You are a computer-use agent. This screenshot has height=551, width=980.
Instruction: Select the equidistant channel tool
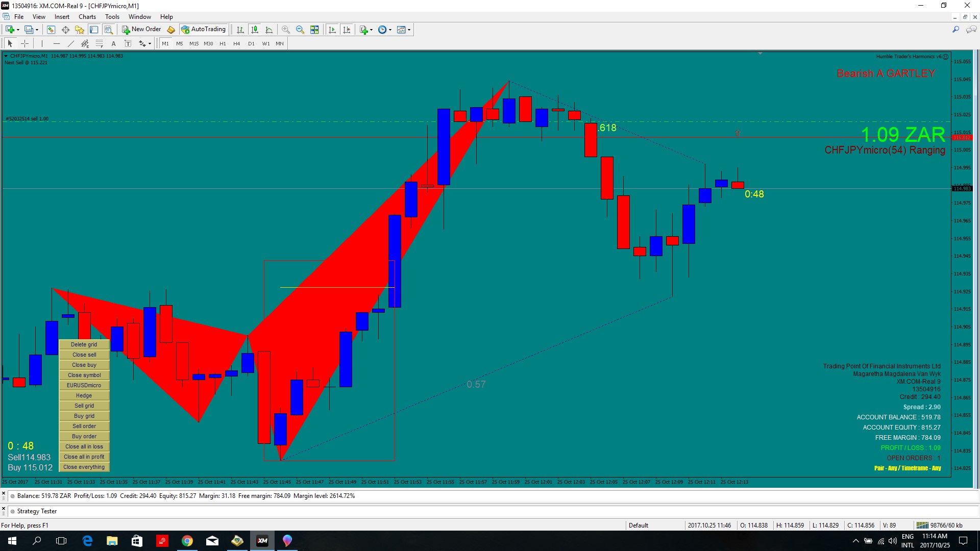pos(85,43)
